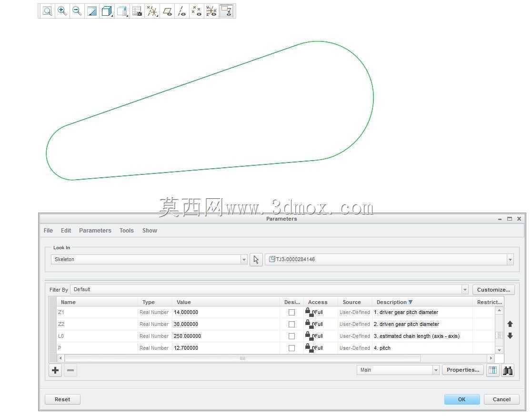Click Z2 value 30.000000
532x416 pixels.
point(186,325)
